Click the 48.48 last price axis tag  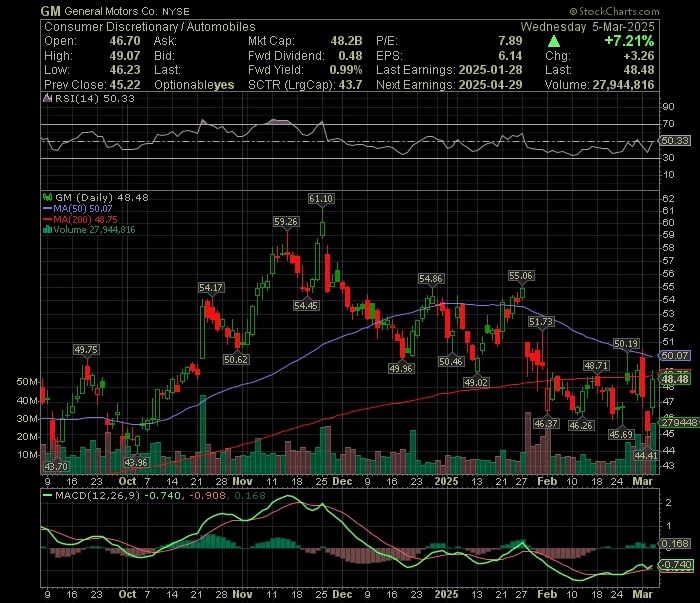(x=675, y=379)
